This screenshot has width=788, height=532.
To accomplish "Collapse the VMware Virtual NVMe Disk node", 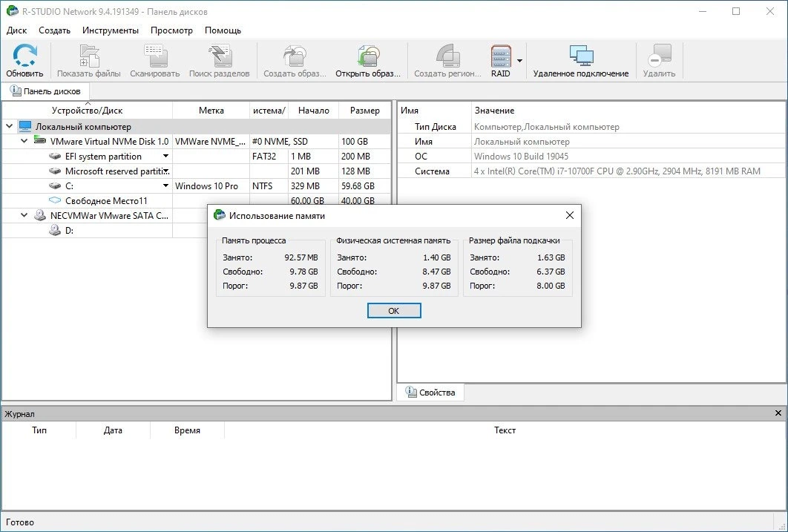I will [x=24, y=141].
